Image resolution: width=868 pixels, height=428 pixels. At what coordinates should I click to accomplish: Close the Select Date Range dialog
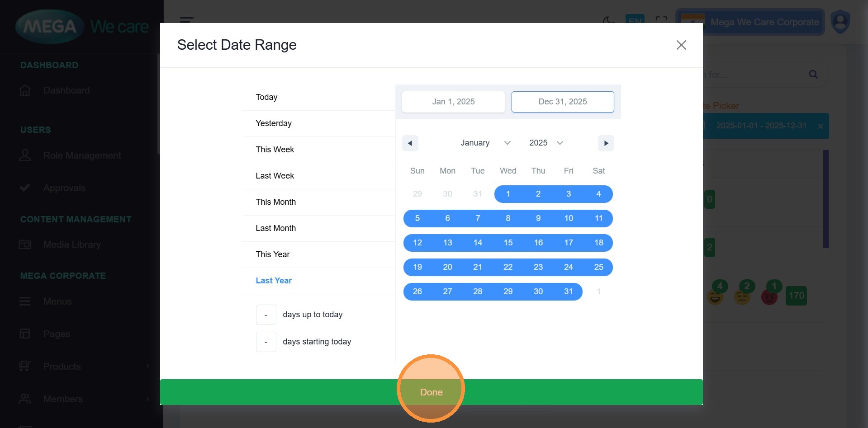click(681, 45)
